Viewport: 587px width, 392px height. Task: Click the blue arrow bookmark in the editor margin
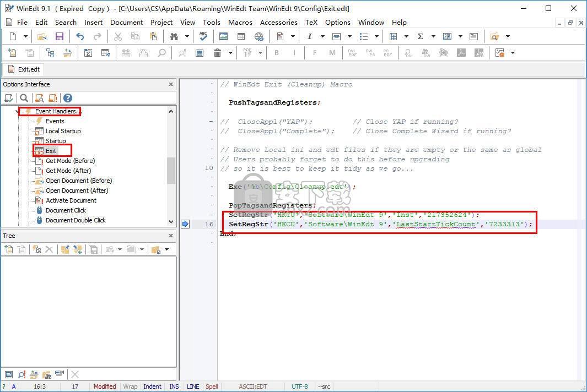point(185,224)
